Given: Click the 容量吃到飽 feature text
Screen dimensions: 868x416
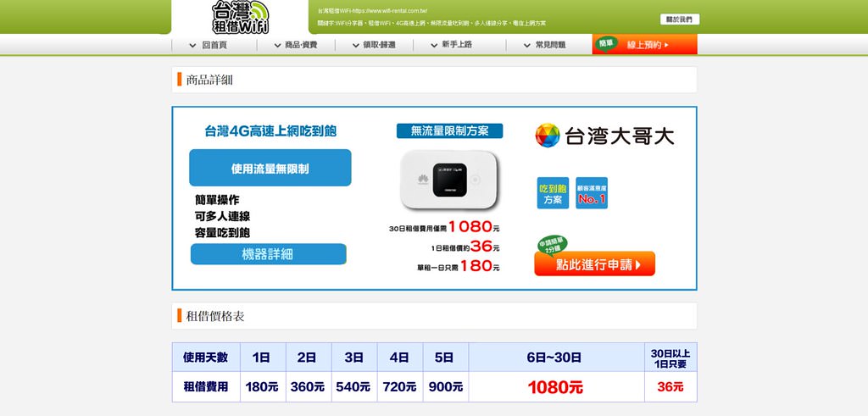Looking at the screenshot, I should point(222,233).
